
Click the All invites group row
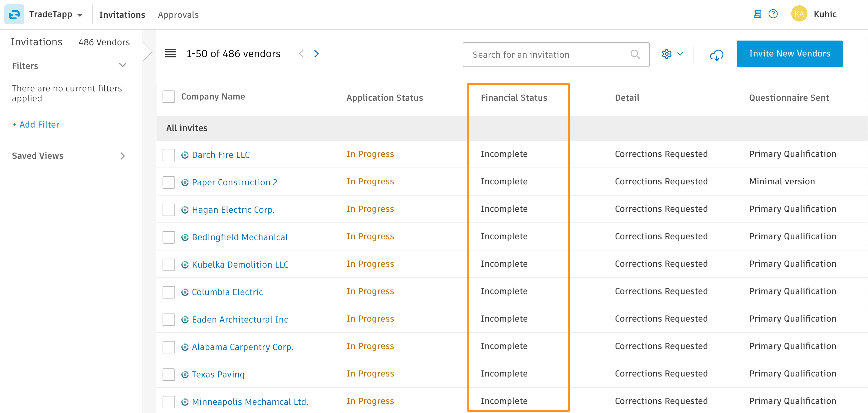(x=512, y=128)
